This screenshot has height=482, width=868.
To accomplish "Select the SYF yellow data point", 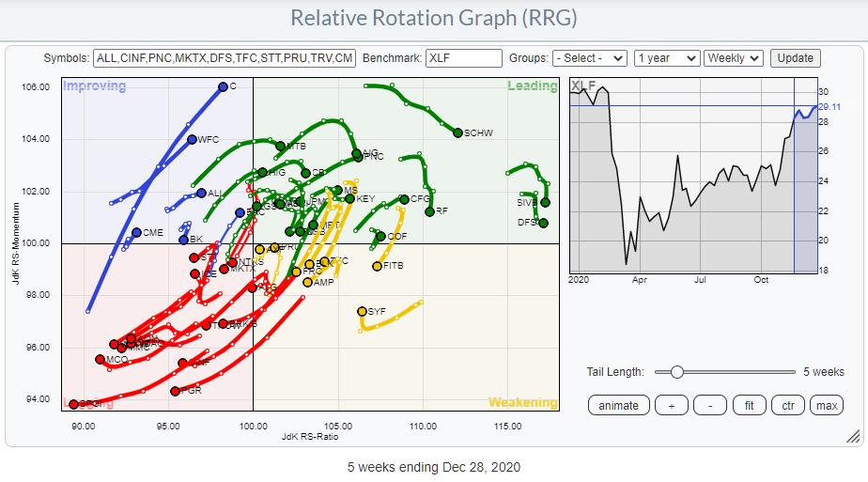I will point(362,311).
